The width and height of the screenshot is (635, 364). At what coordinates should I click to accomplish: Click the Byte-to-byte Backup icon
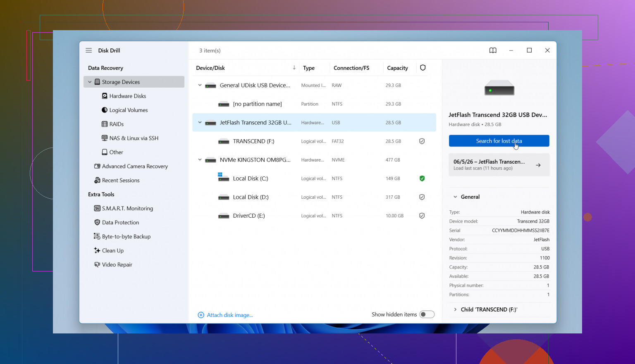click(97, 236)
